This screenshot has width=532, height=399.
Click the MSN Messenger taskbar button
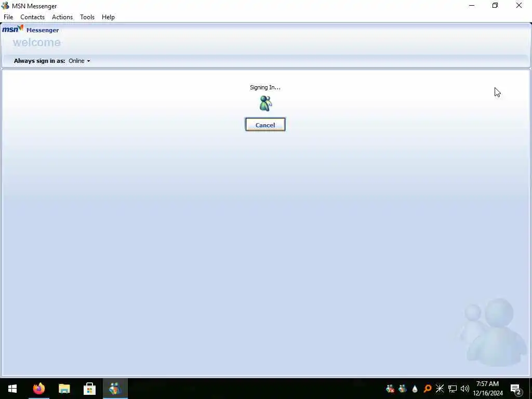pyautogui.click(x=115, y=389)
